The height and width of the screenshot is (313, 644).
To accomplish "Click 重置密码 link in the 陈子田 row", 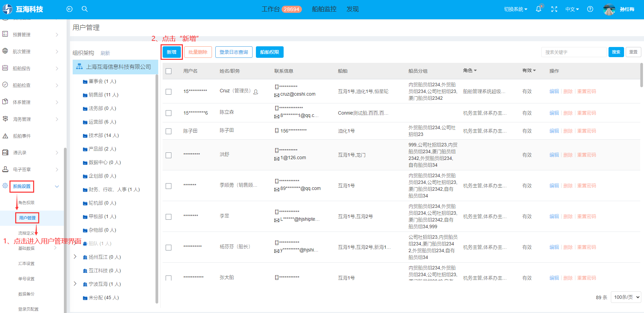I will point(587,131).
